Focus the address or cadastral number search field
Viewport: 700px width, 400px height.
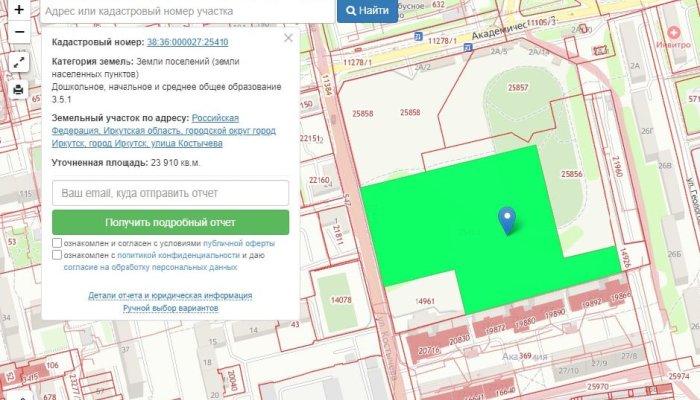point(188,11)
